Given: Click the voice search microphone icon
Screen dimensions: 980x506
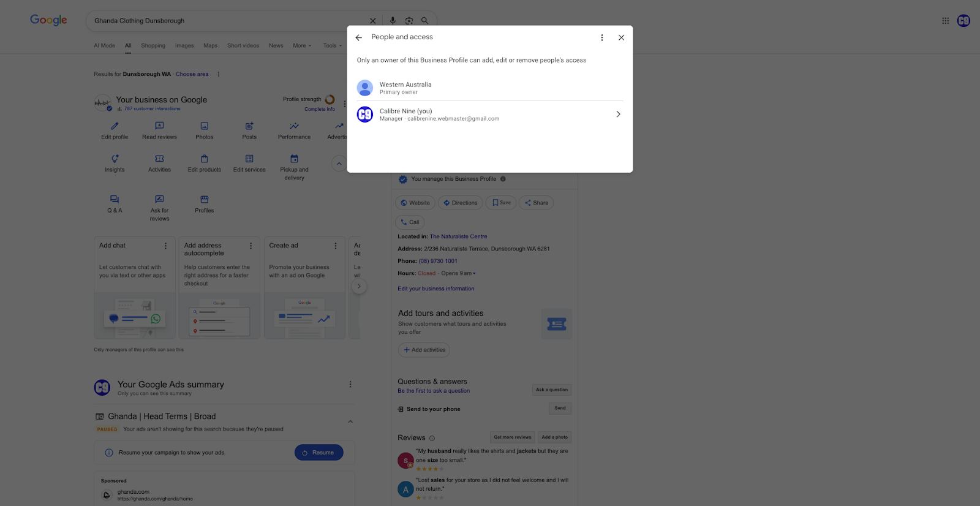Looking at the screenshot, I should (393, 21).
